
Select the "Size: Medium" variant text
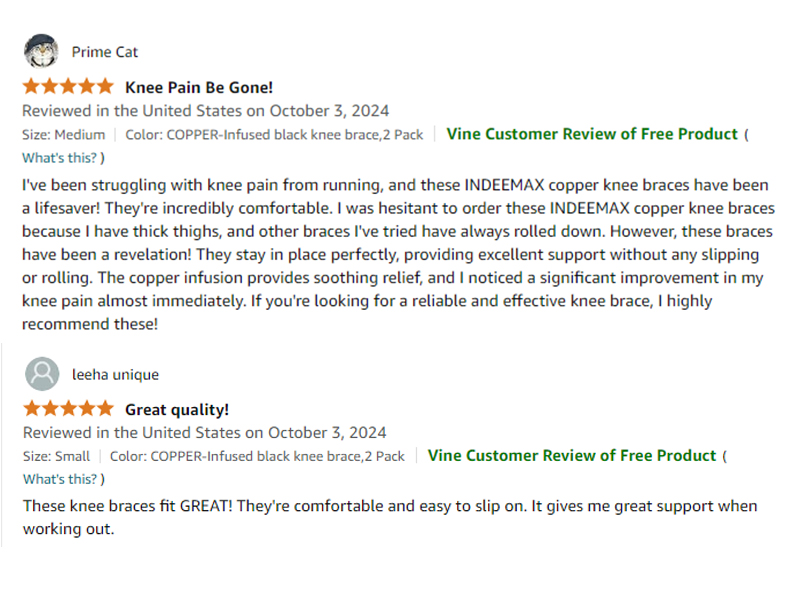64,134
